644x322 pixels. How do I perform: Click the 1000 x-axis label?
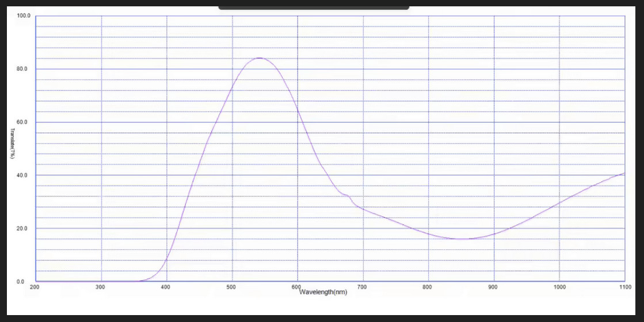point(559,287)
